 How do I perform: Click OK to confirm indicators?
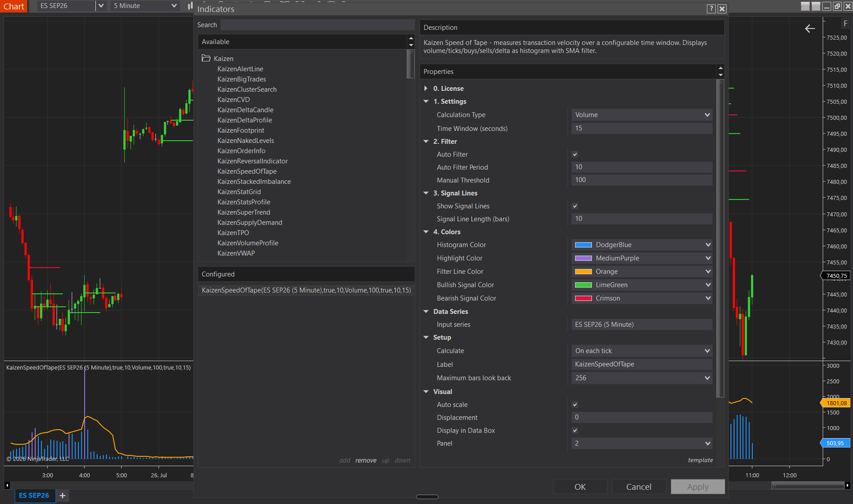(580, 487)
